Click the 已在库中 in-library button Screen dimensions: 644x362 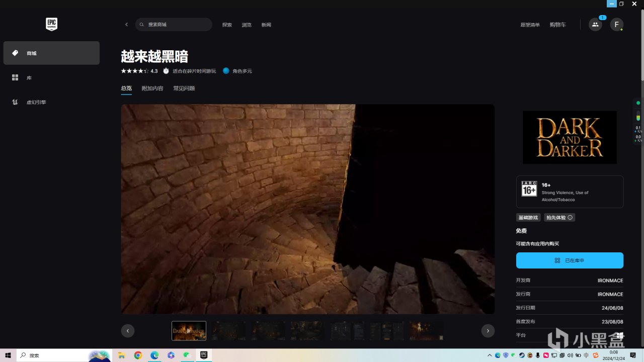point(570,260)
